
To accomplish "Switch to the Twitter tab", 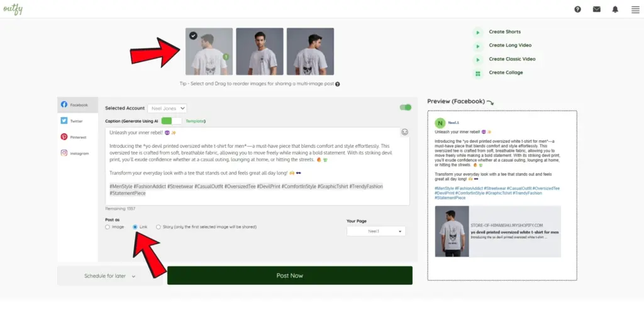I will (x=77, y=121).
